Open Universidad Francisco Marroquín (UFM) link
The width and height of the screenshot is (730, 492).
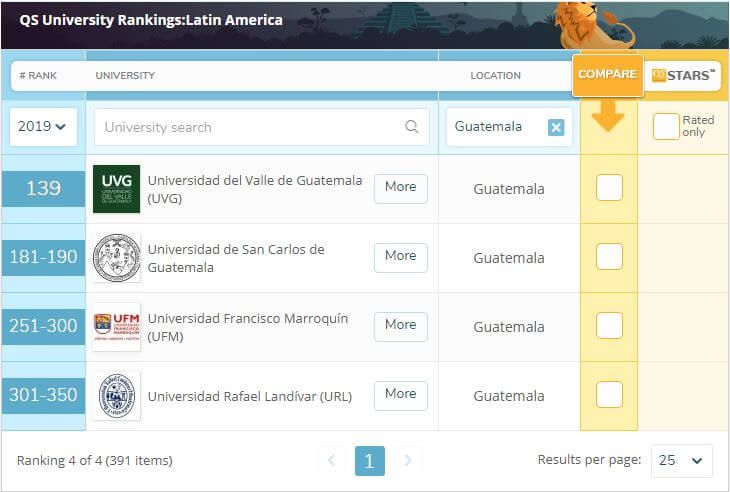[x=248, y=327]
